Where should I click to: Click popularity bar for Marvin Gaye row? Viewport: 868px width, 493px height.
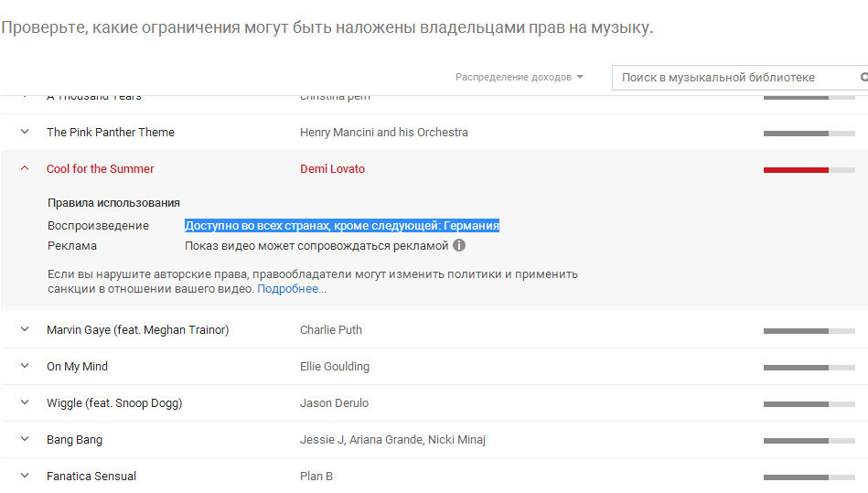pyautogui.click(x=809, y=331)
